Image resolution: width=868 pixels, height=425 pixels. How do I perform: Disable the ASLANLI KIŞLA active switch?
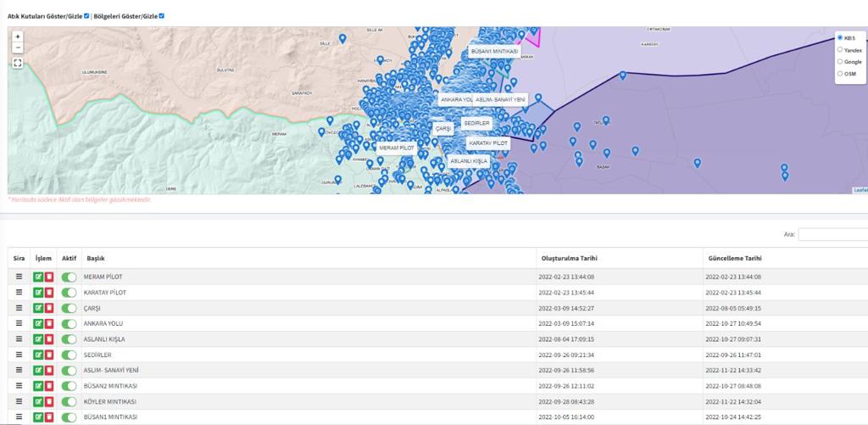pos(69,339)
